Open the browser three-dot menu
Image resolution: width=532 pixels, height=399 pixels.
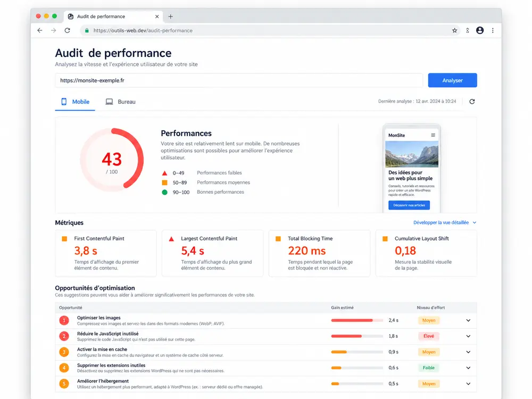coord(493,30)
